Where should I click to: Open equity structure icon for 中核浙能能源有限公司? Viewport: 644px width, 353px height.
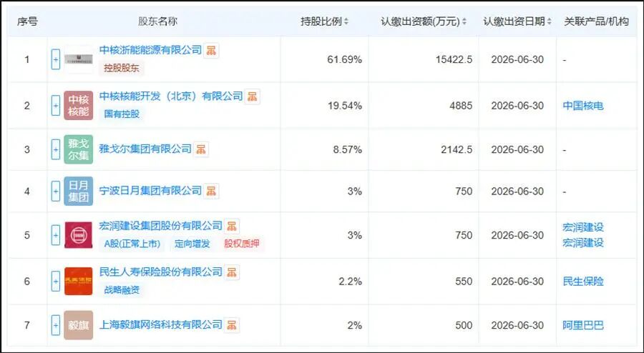pos(211,51)
